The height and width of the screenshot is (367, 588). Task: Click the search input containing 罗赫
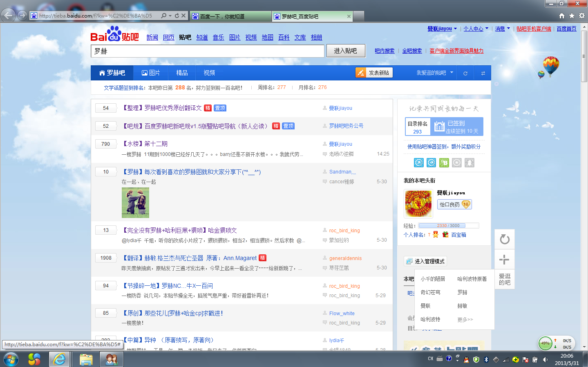point(208,51)
